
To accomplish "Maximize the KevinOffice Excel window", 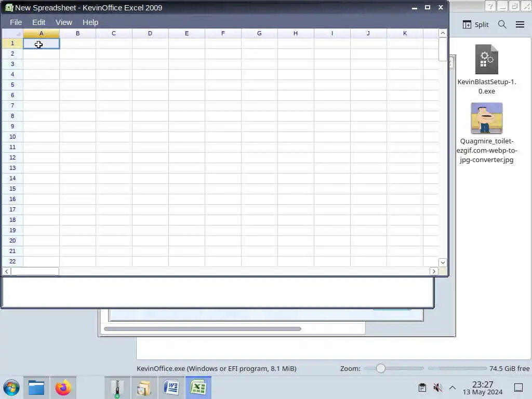I will (x=428, y=7).
